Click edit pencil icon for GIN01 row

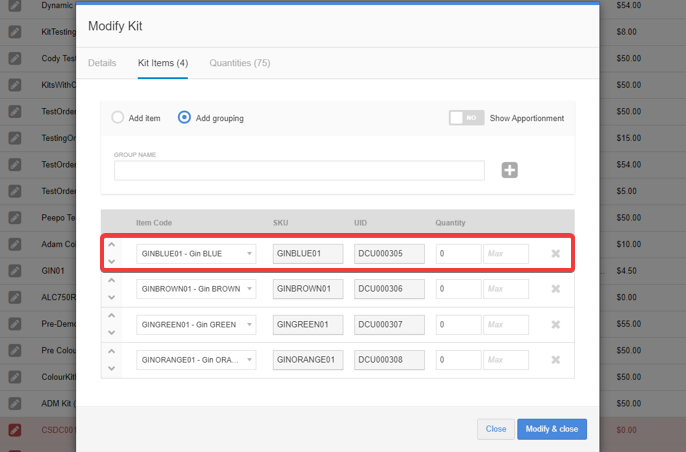15,271
